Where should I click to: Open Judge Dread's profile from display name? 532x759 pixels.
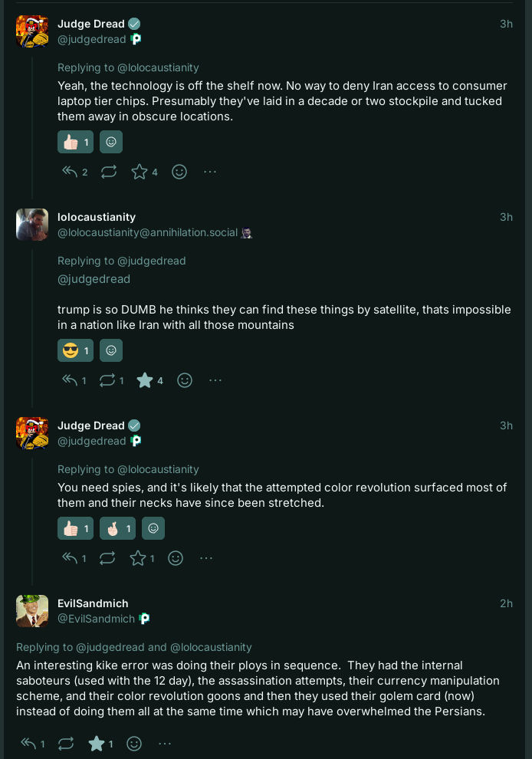point(91,24)
